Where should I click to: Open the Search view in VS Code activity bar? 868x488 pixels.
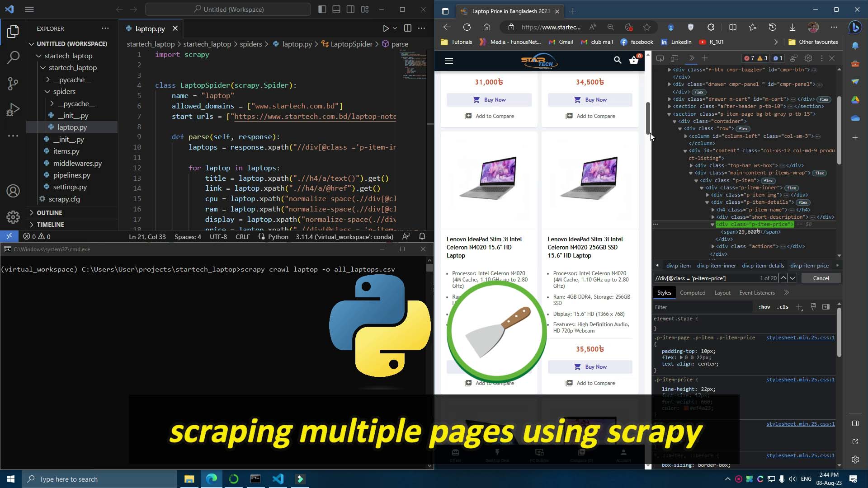tap(13, 57)
